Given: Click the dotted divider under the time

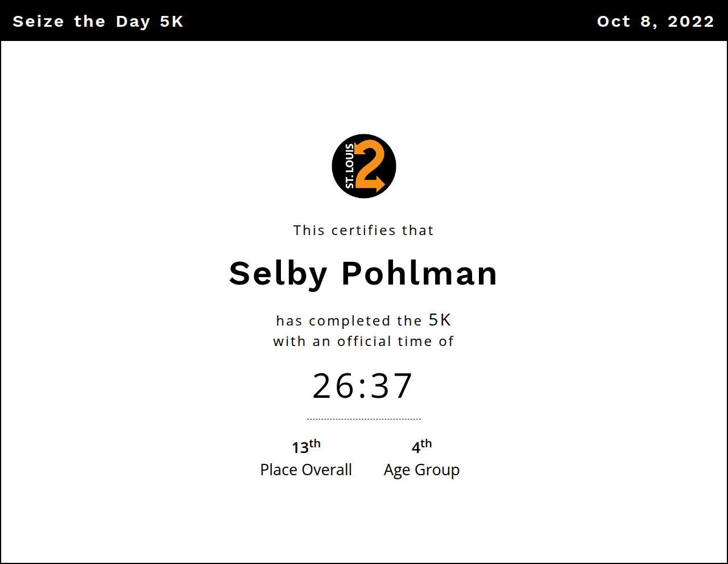Looking at the screenshot, I should pos(364,419).
